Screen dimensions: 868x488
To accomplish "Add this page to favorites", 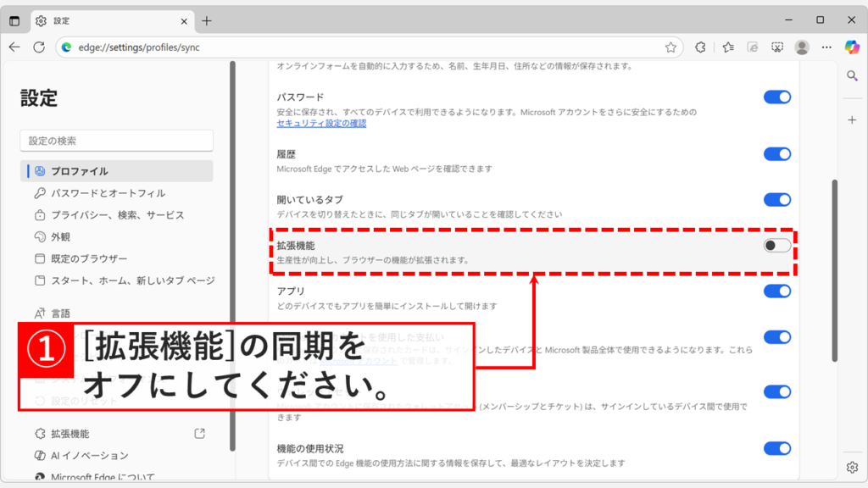I will point(671,48).
